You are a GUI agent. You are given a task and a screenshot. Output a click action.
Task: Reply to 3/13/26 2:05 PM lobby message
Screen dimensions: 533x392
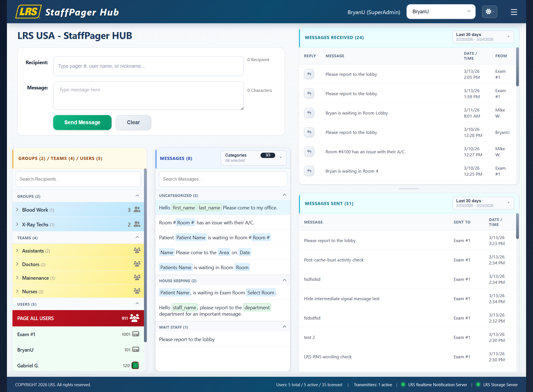(309, 74)
